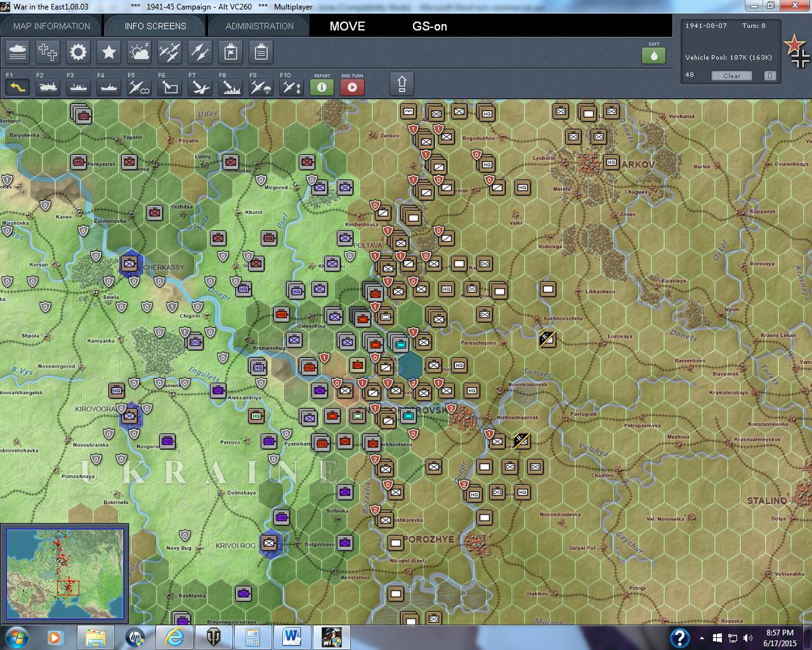The image size is (812, 650).
Task: Open the weather info screen
Action: [139, 52]
